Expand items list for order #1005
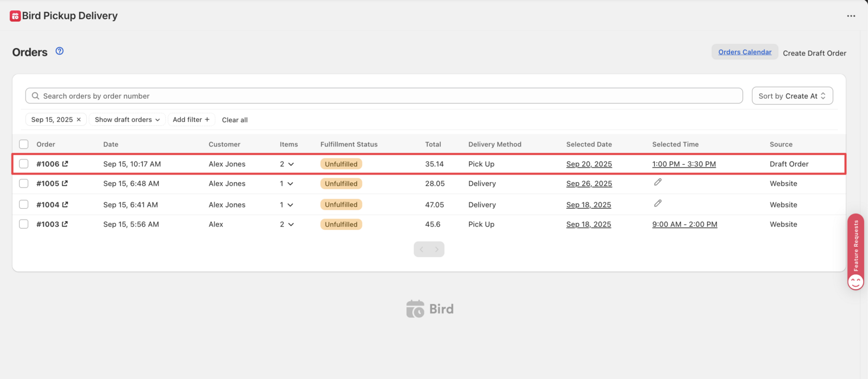This screenshot has width=868, height=379. click(x=290, y=183)
